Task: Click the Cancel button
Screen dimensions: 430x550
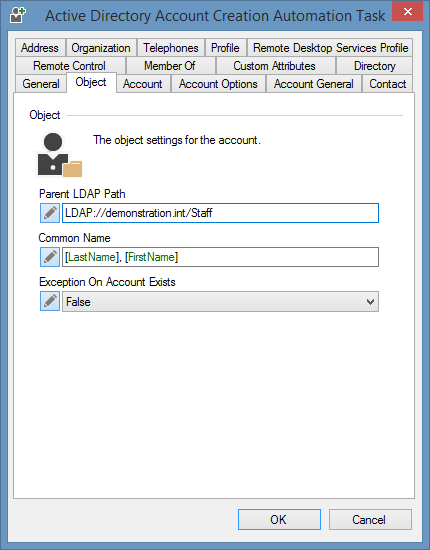Action: click(x=370, y=519)
